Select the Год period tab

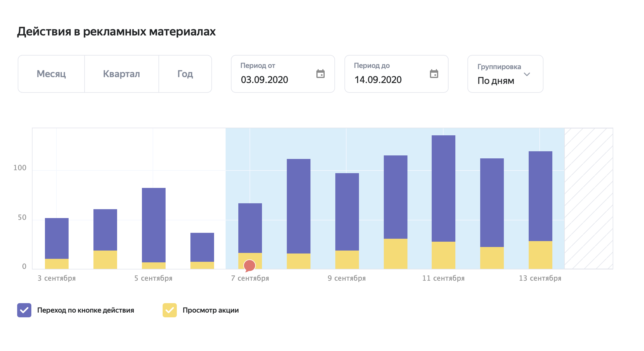185,74
